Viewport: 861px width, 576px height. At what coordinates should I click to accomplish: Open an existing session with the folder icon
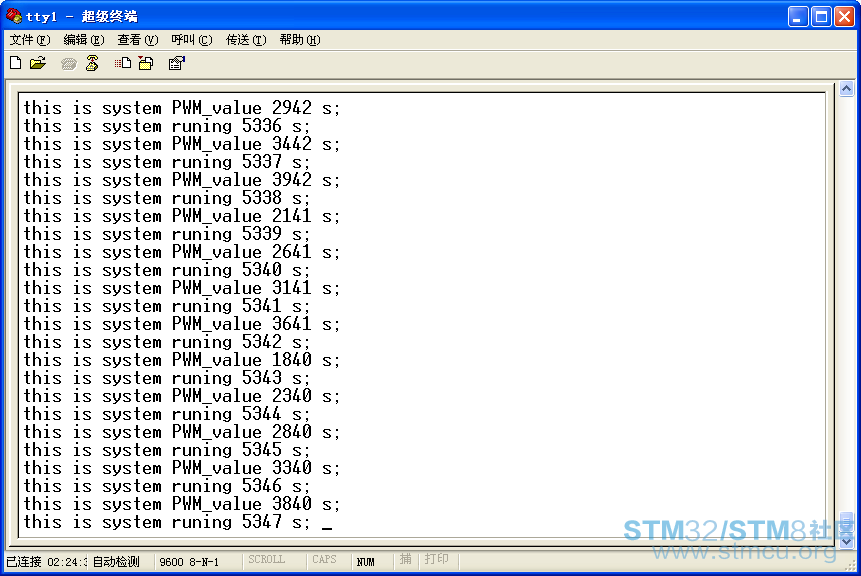pos(38,63)
